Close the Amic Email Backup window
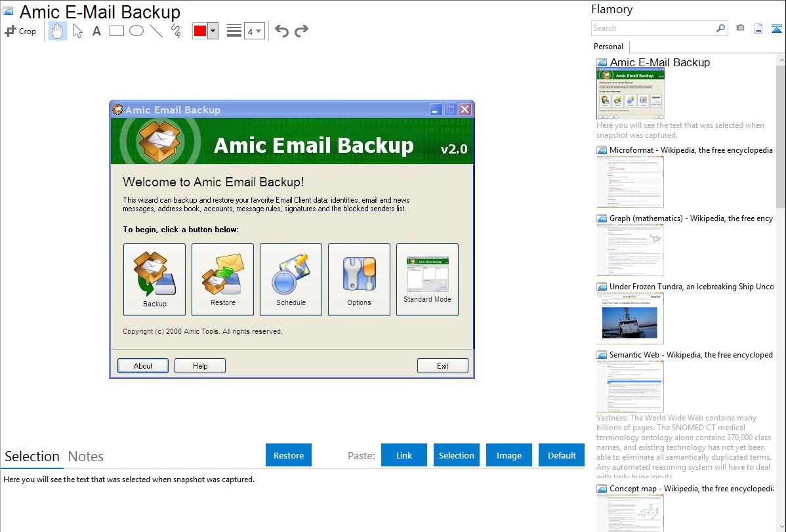 (465, 110)
